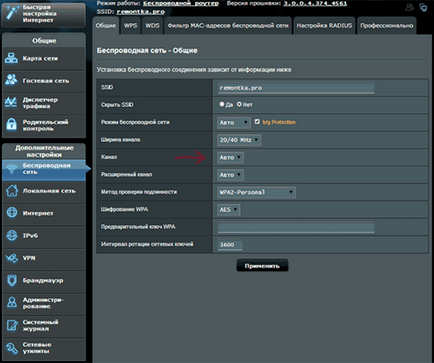Select the Да radio for hiding the SSID

point(222,104)
